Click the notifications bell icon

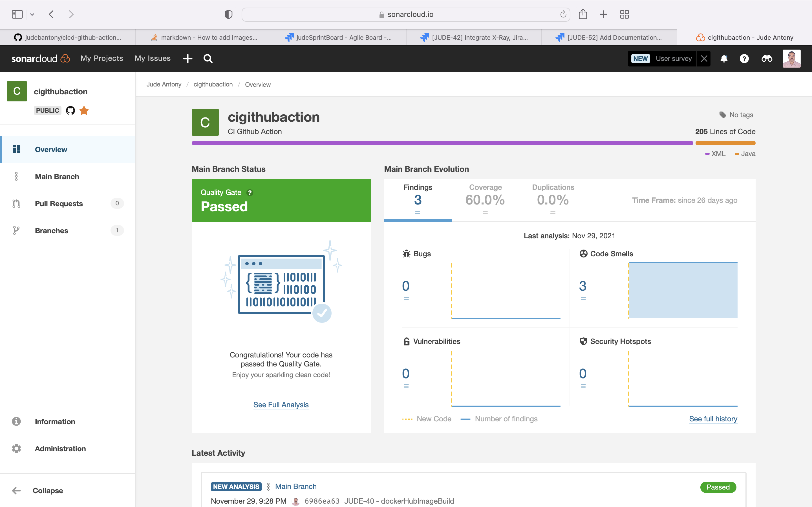pos(724,59)
